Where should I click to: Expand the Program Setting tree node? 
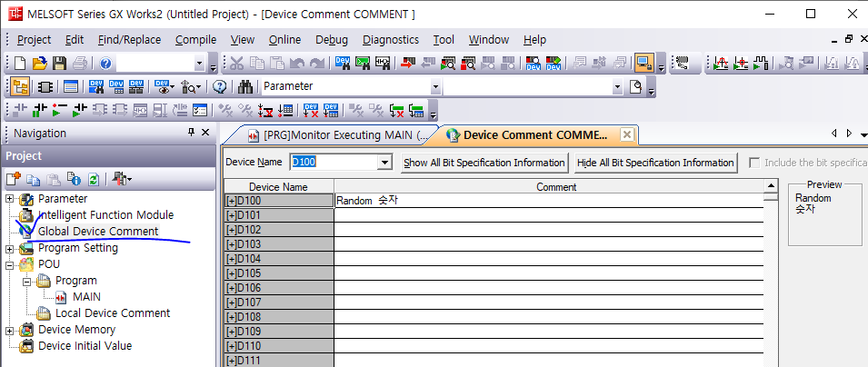pos(9,249)
